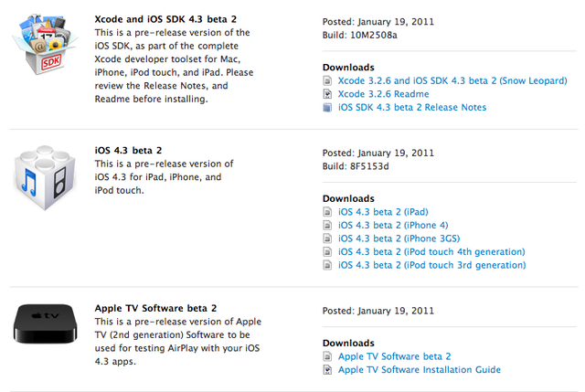Open Apple TV Software Installation Guide link

coord(420,370)
